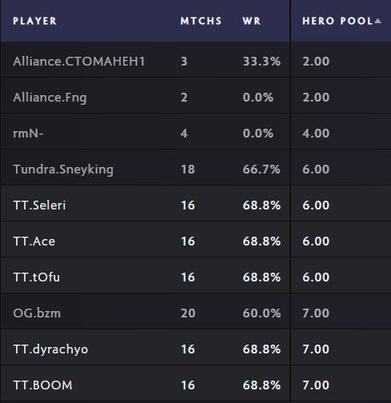Click Tundra.Sneyking's 18 matches cell
This screenshot has width=391, height=403.
[x=188, y=169]
